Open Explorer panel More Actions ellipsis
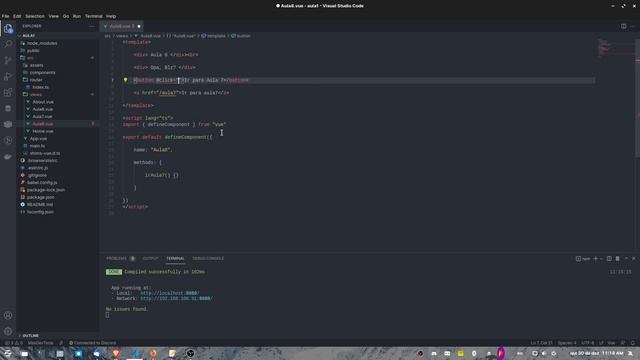Screen dimensions: 640x360 tap(91, 26)
